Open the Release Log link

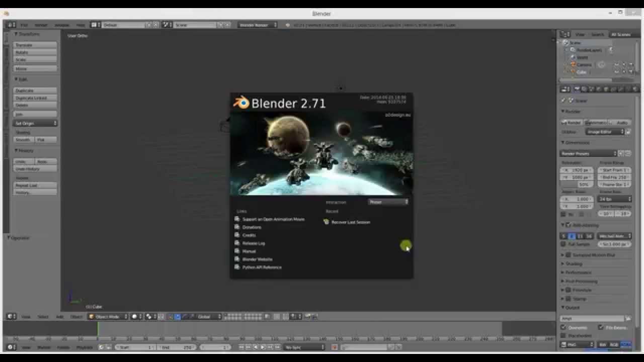[254, 243]
